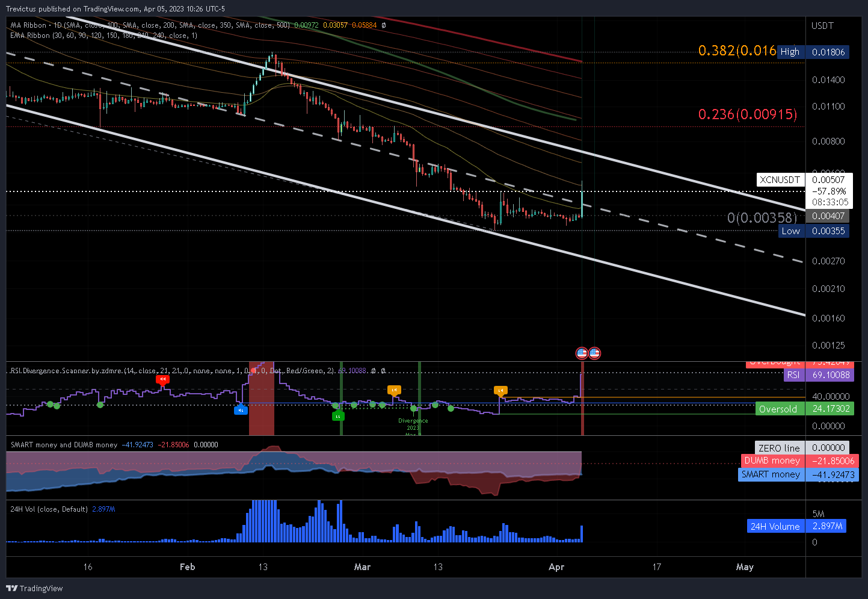
Task: Click the Trevictus published header text
Action: pos(115,9)
